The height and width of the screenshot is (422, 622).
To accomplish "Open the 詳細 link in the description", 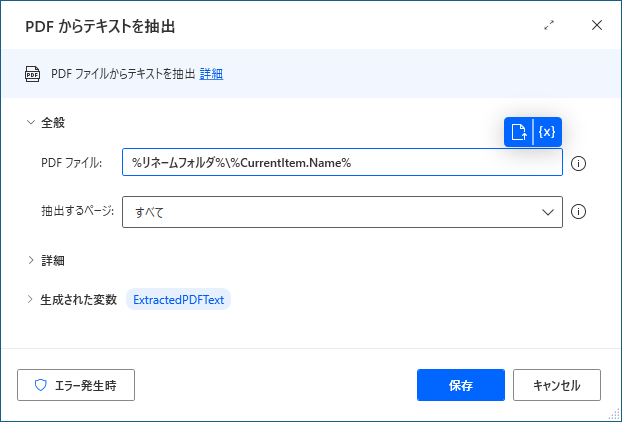I will click(211, 74).
